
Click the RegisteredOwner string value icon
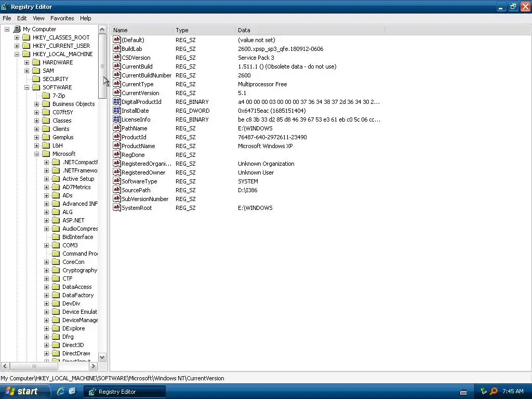coord(117,172)
